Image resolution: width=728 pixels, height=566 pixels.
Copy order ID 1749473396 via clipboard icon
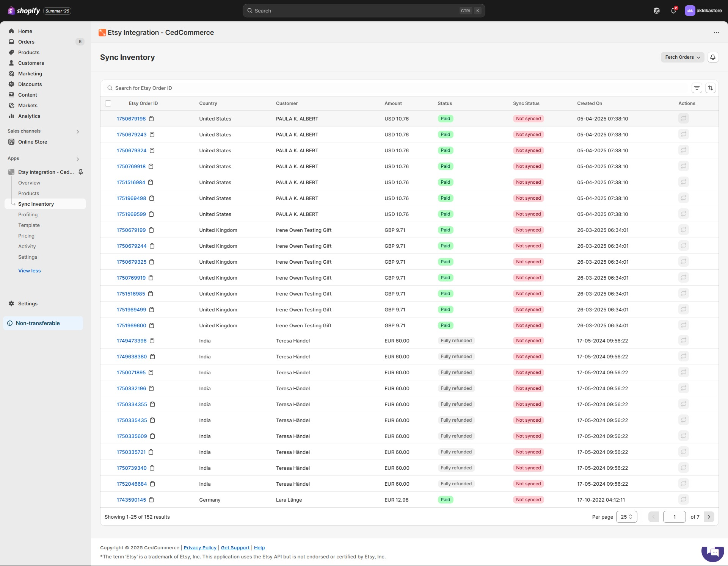(152, 341)
